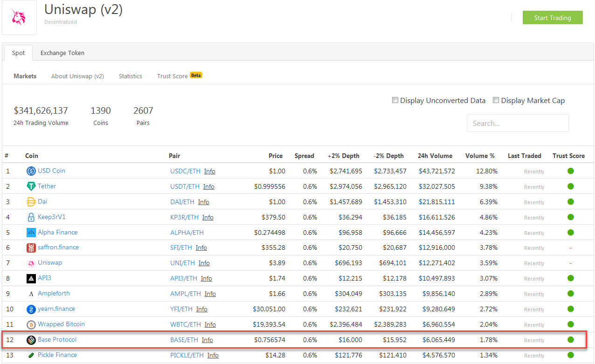The image size is (595, 364).
Task: Sort by the Spread column header
Action: (304, 156)
